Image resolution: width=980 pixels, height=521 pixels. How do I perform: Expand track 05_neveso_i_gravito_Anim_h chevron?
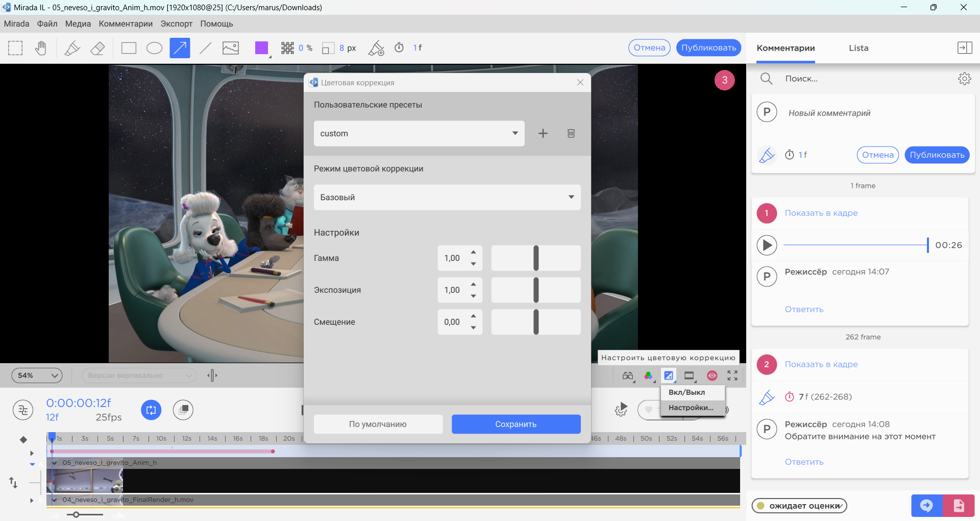click(x=54, y=463)
